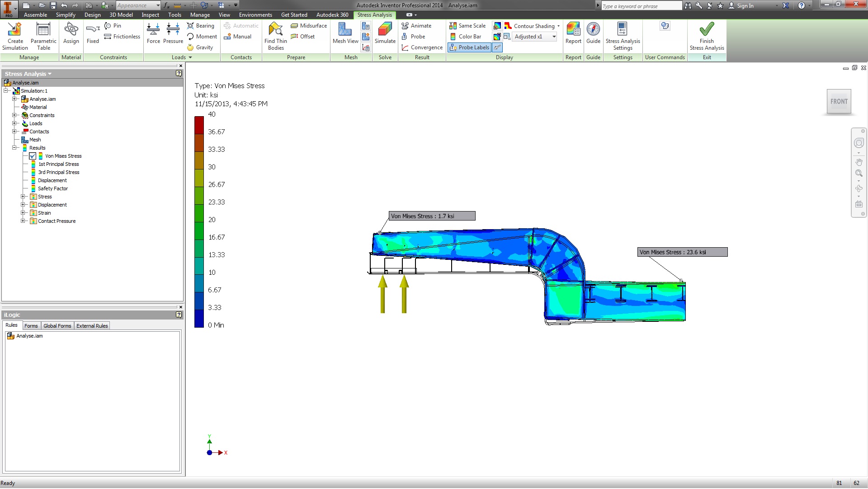
Task: Open the Global Forms tab in iLogic
Action: coord(57,325)
